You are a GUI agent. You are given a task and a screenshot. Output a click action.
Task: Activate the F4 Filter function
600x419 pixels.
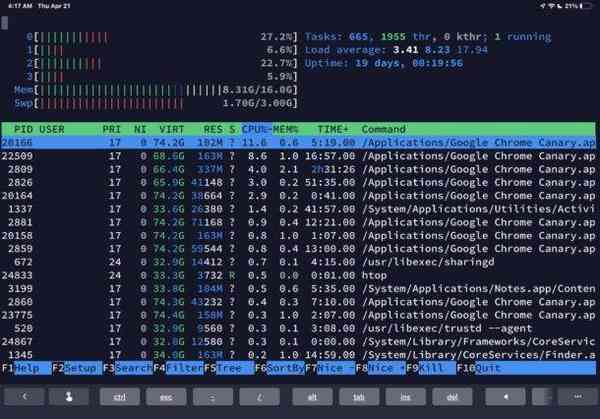pyautogui.click(x=178, y=368)
